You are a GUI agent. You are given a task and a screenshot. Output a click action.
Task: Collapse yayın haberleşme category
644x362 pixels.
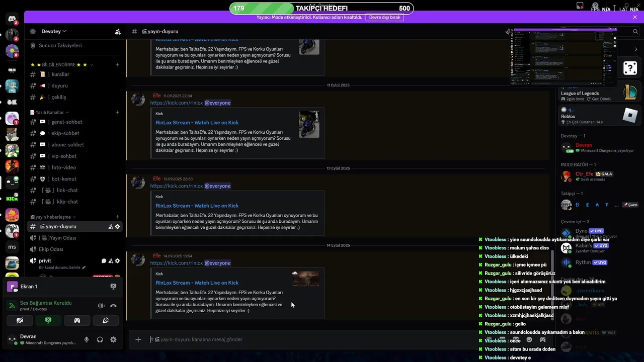[x=53, y=217]
